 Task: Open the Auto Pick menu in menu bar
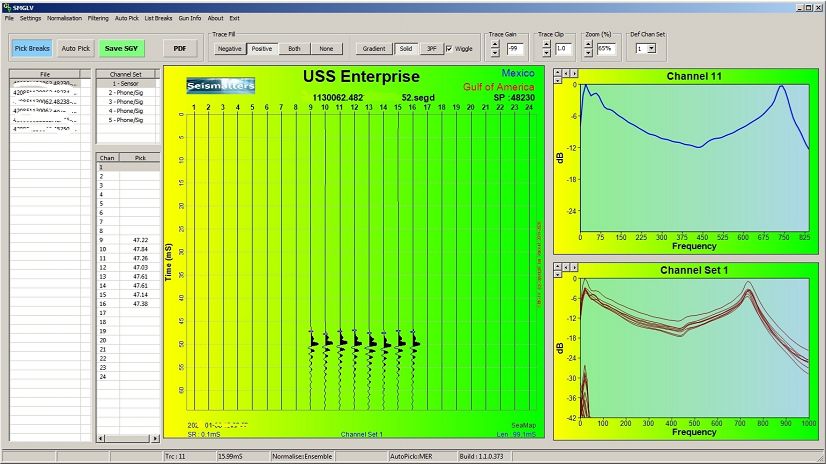pyautogui.click(x=126, y=18)
